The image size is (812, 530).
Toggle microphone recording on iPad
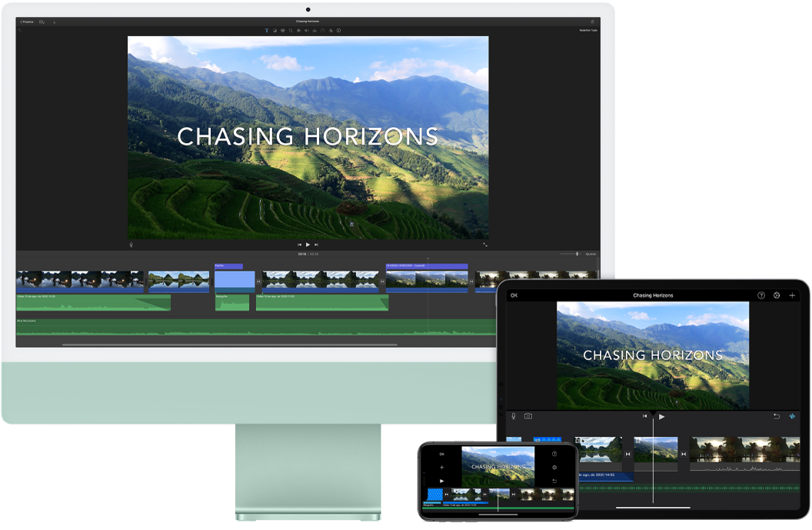[x=514, y=416]
